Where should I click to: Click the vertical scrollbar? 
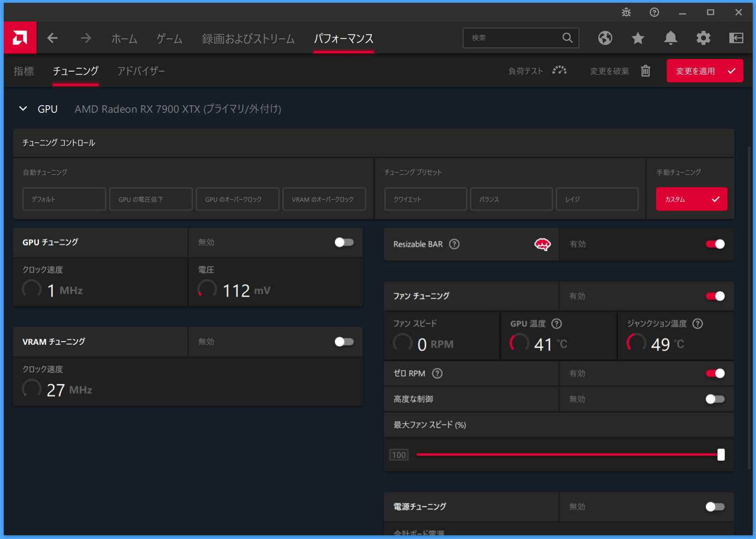(x=749, y=309)
